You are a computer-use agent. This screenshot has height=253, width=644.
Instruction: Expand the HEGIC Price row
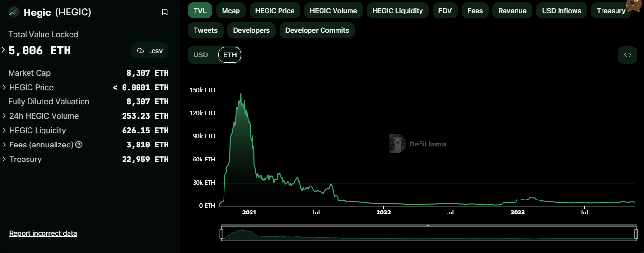[x=4, y=87]
